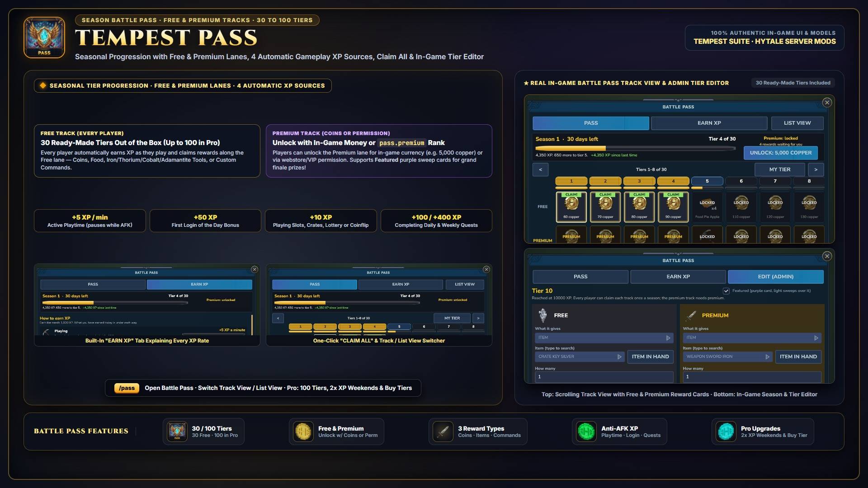Click the locked 110 copper reward
The width and height of the screenshot is (868, 488).
click(x=741, y=207)
